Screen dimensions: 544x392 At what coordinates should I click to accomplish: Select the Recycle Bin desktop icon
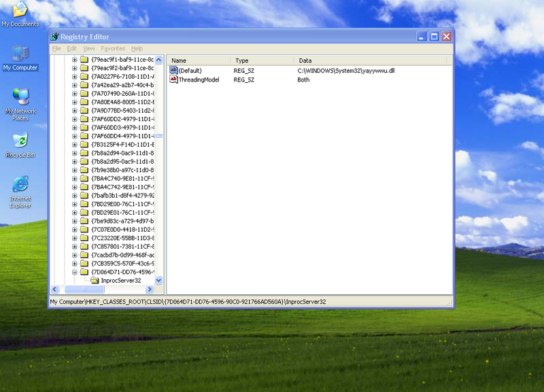[20, 145]
